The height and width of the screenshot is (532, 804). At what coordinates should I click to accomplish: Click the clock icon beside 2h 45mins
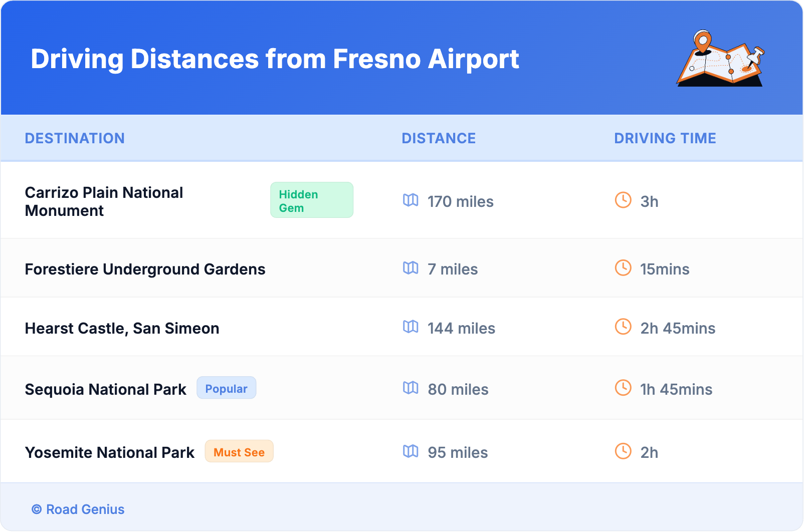623,327
